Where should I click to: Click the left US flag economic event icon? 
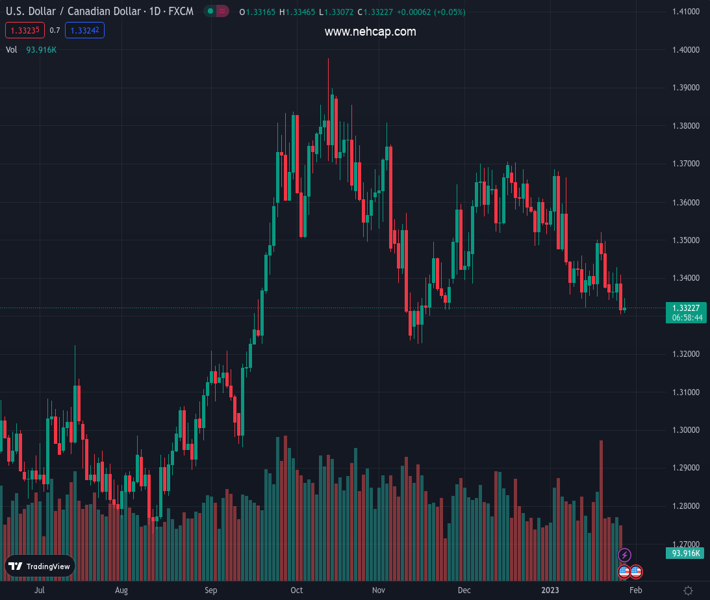624,572
